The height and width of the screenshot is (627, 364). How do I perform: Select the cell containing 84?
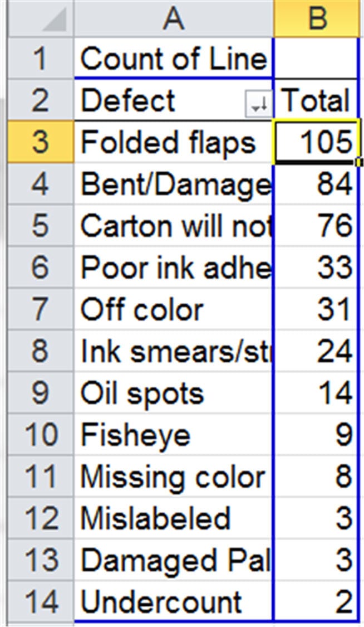316,184
